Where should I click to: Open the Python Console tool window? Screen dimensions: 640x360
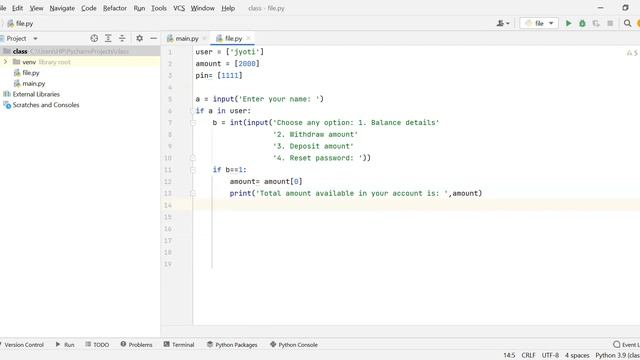point(293,344)
